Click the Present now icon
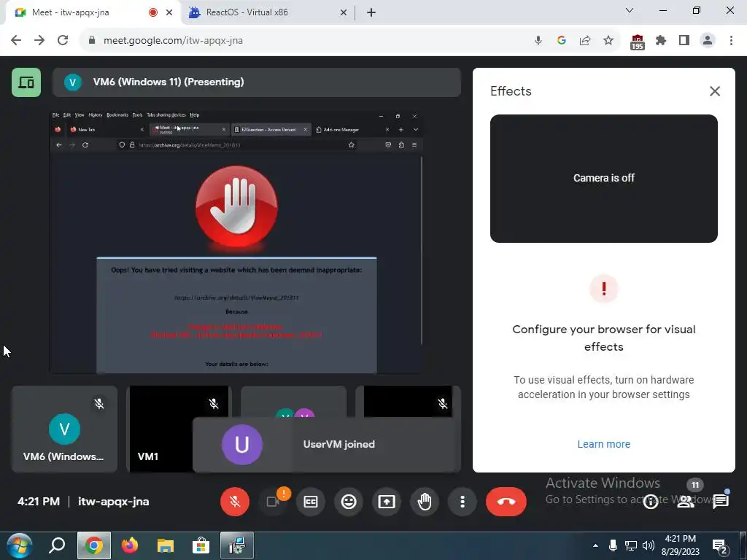This screenshot has height=560, width=747. coord(387,502)
